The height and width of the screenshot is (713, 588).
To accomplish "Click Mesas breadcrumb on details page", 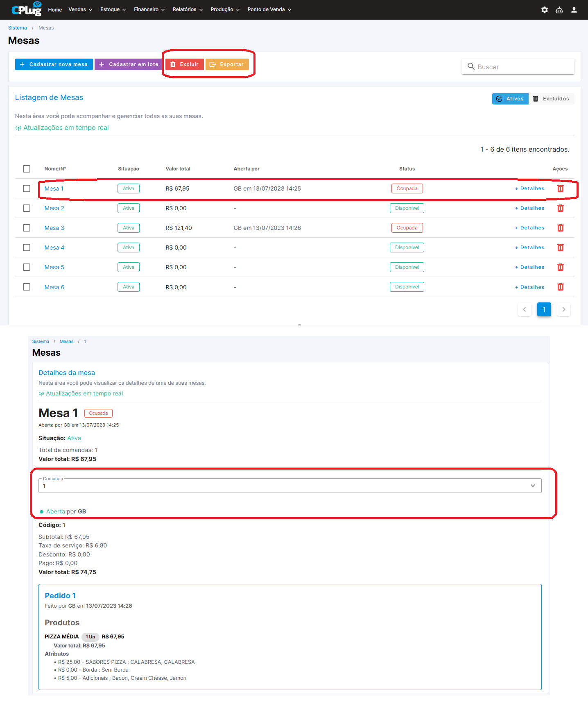I will 66,341.
